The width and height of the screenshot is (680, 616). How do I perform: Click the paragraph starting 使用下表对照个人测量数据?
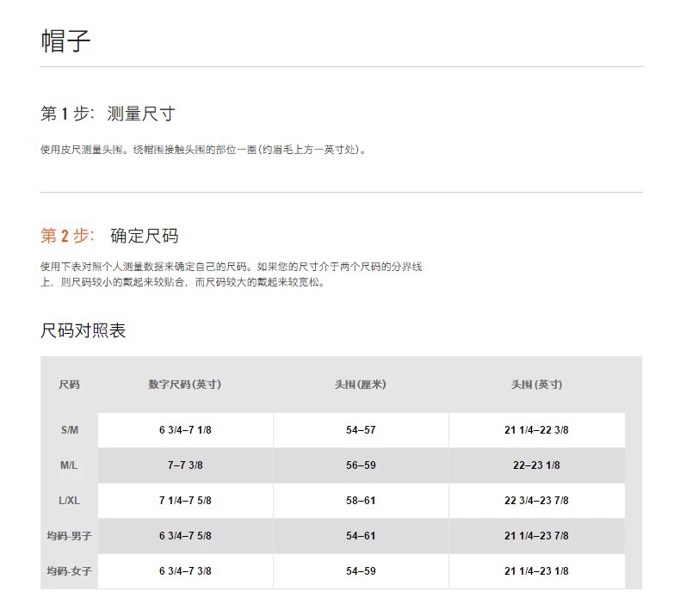pos(232,274)
